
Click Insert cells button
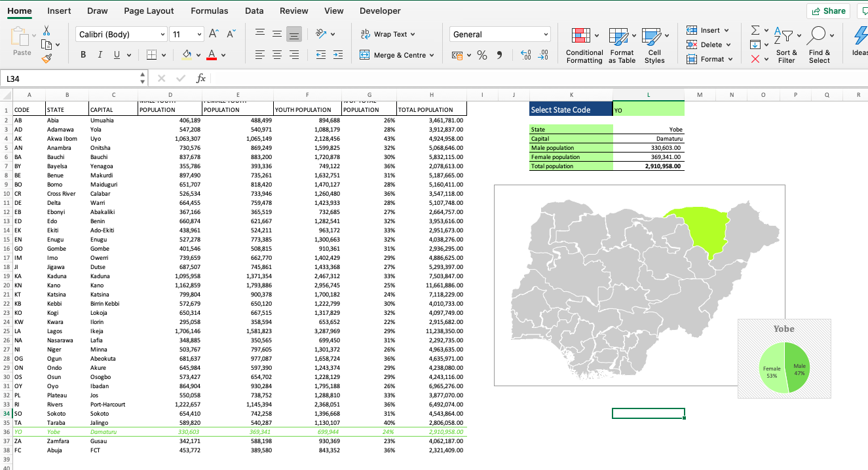click(x=707, y=30)
